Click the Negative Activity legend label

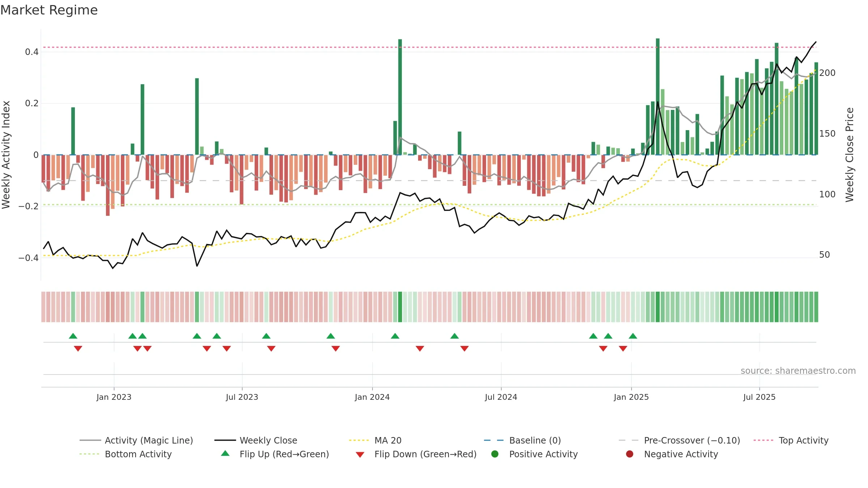[681, 454]
